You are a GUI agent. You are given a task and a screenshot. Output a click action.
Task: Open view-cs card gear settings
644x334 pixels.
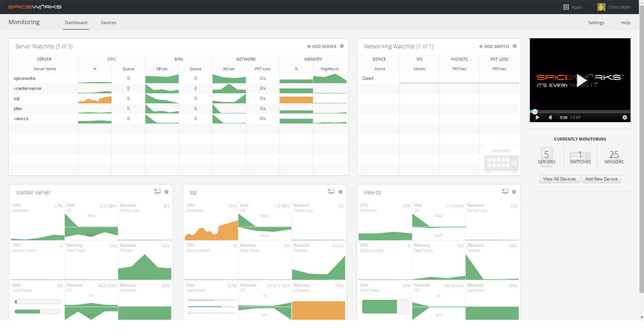(x=514, y=192)
